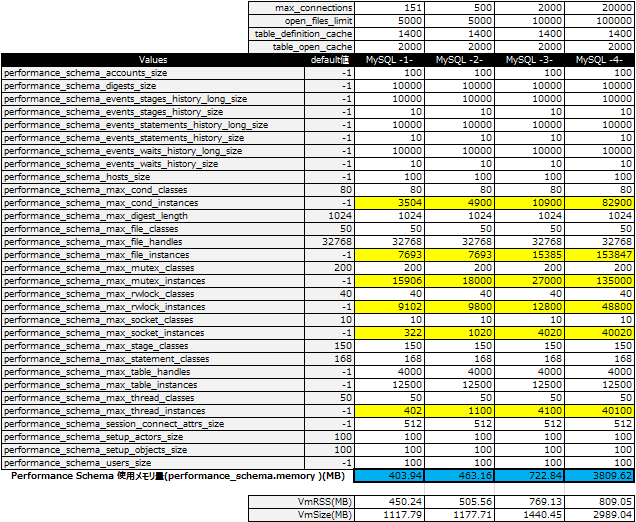Select yellow cell with value 48800
Image resolution: width=636 pixels, height=522 pixels.
pyautogui.click(x=599, y=307)
